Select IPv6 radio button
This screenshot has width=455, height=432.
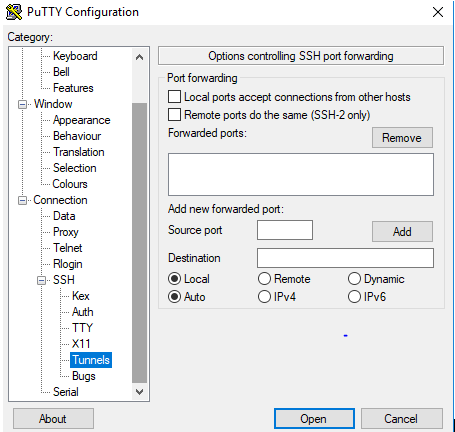click(354, 297)
